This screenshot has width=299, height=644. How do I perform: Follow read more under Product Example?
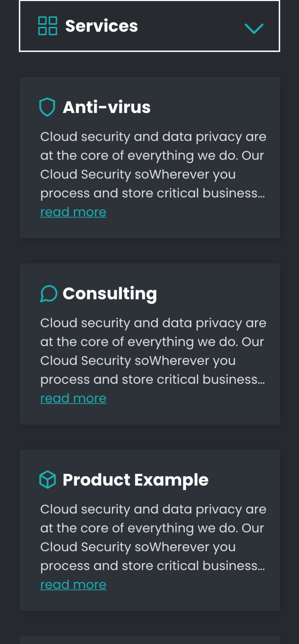(73, 584)
